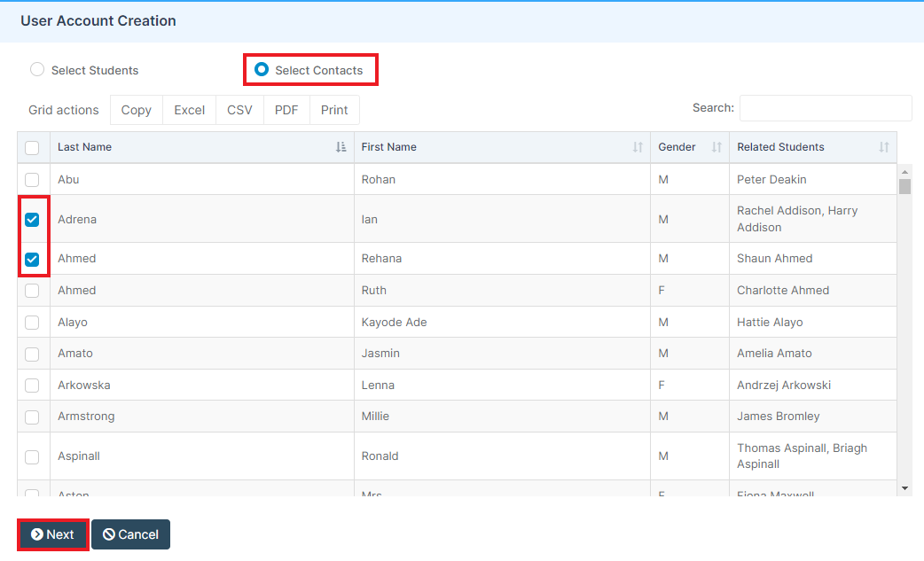
Task: Sort by First Name column icon
Action: (x=638, y=147)
